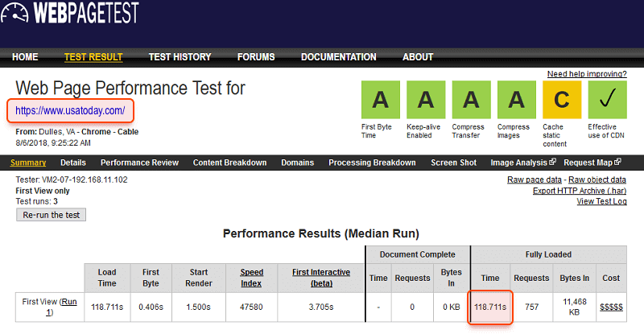
Task: Select the Fully Loaded time 118.711s
Action: pos(490,307)
